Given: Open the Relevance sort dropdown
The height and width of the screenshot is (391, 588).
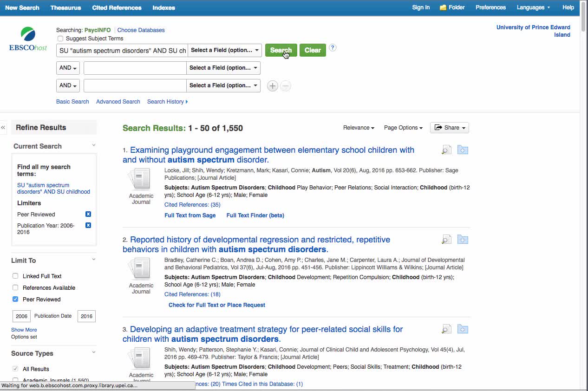Looking at the screenshot, I should point(358,127).
